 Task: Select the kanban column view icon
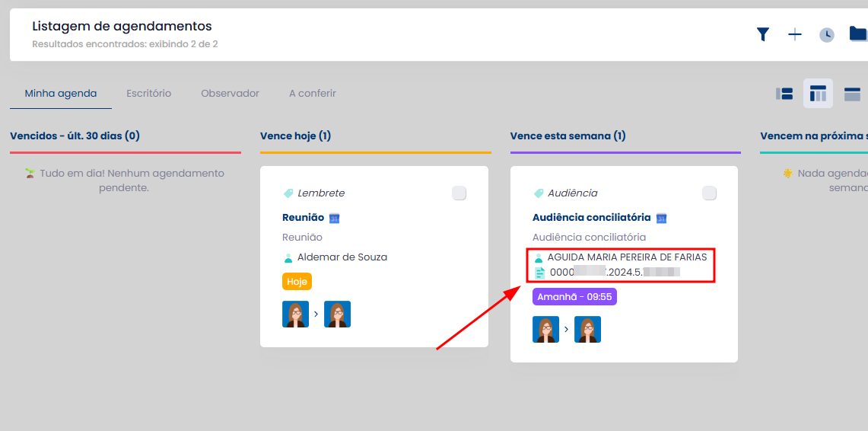tap(818, 94)
